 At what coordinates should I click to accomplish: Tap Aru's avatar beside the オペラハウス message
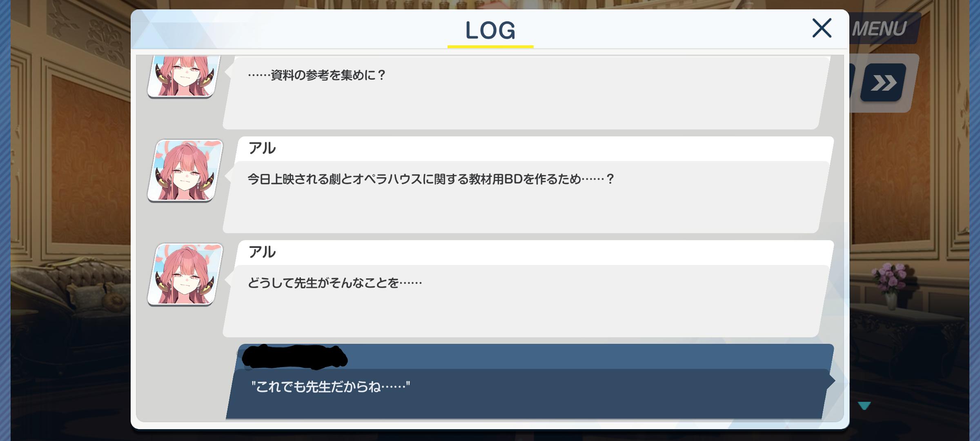click(186, 171)
